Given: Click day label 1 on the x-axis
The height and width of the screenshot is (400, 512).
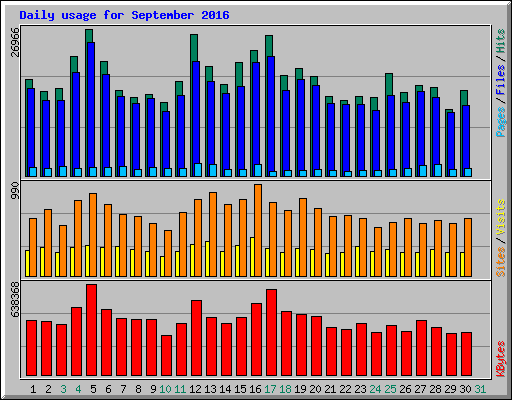Looking at the screenshot, I should (33, 389).
